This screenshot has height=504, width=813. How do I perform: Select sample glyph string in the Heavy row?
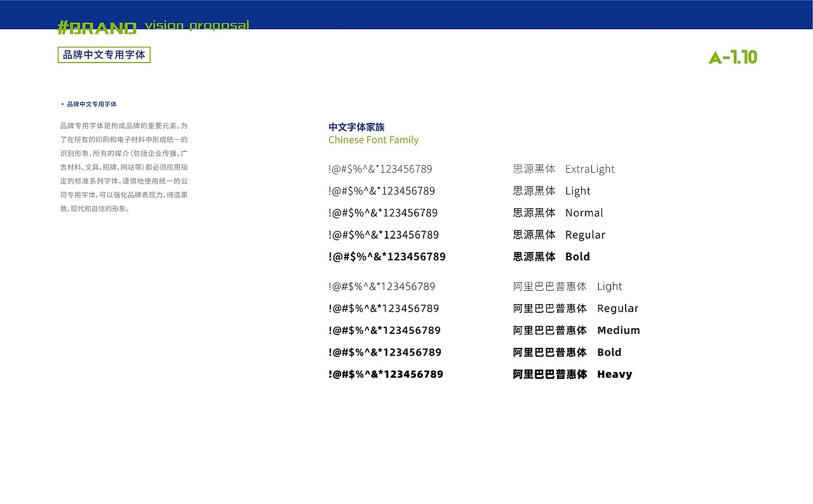(386, 374)
